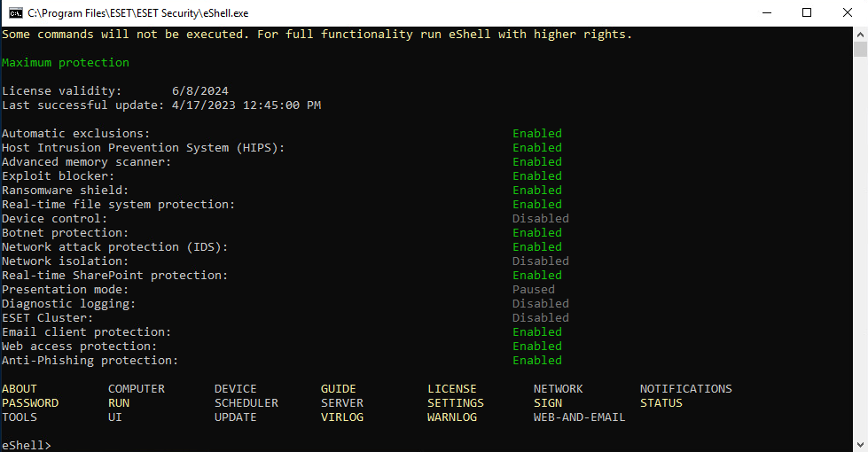Select the SCHEDULER command text
The image size is (868, 452).
(246, 403)
